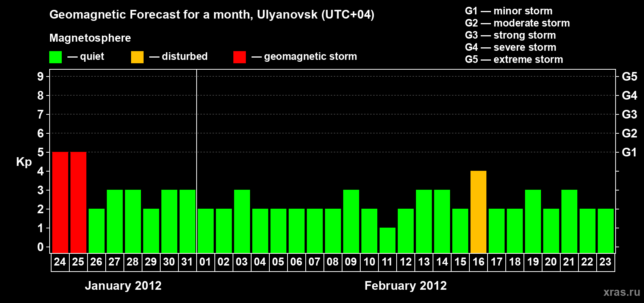Click the Kp value '0' on left axis
This screenshot has width=644, height=303.
[x=41, y=247]
